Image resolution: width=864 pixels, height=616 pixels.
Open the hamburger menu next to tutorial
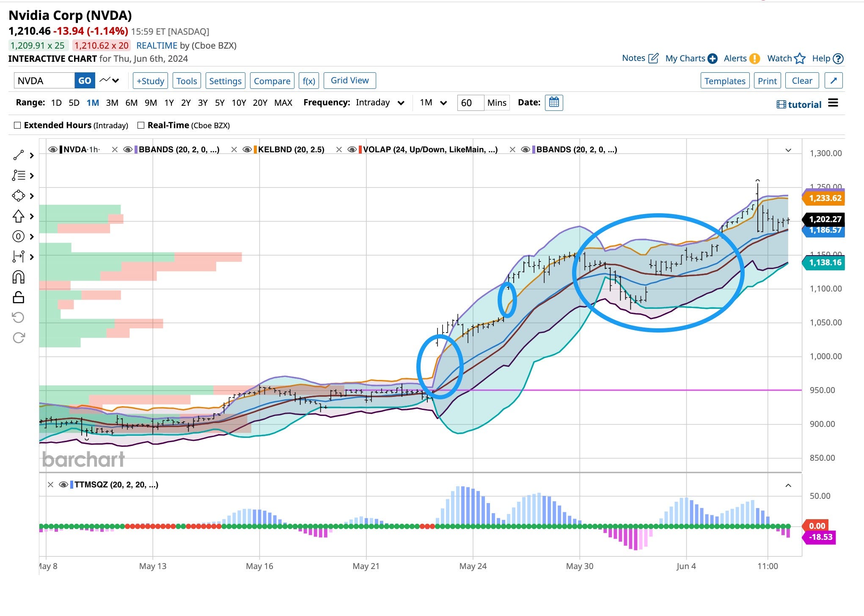[833, 103]
